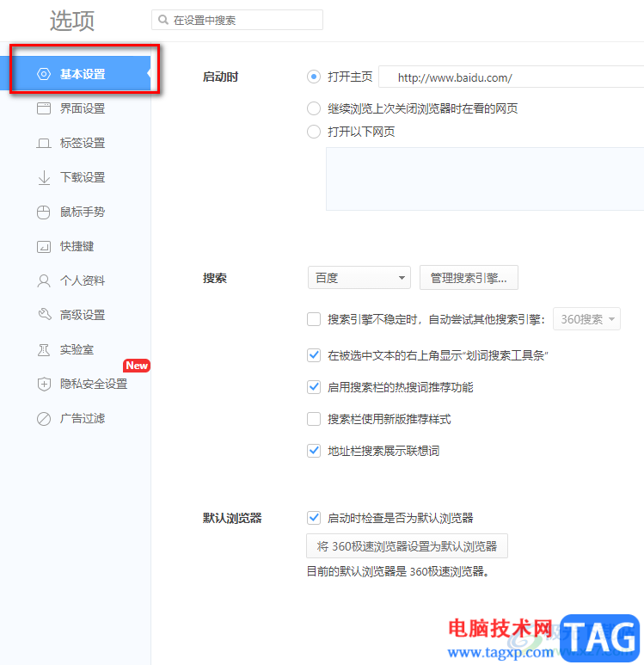
Task: Click the startup pages list box
Action: point(485,179)
